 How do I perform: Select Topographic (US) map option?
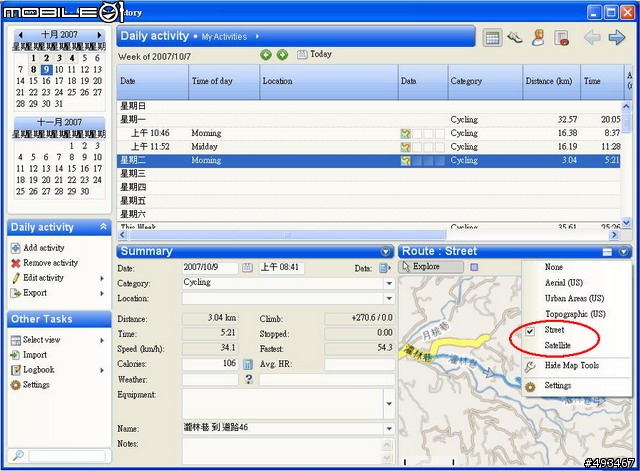[x=576, y=314]
